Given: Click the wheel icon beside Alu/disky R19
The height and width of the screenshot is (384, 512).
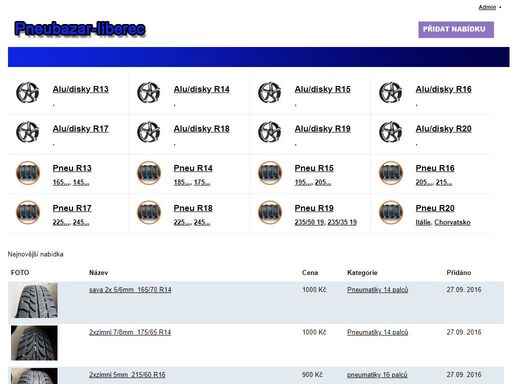Looking at the screenshot, I should (x=270, y=132).
